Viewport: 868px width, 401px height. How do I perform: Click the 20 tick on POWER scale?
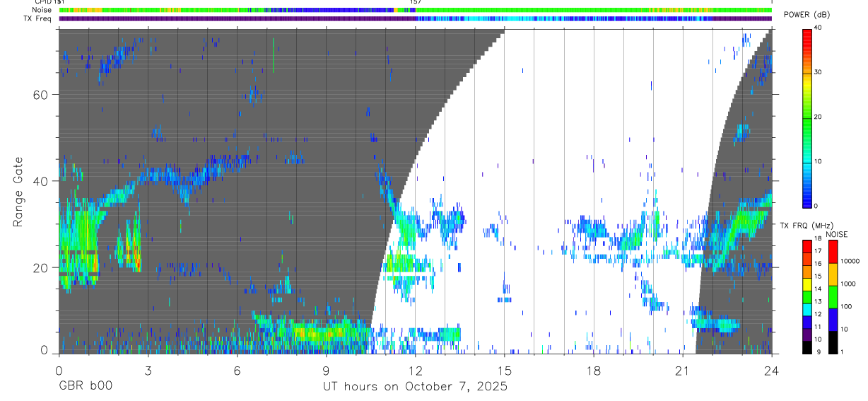pyautogui.click(x=818, y=117)
